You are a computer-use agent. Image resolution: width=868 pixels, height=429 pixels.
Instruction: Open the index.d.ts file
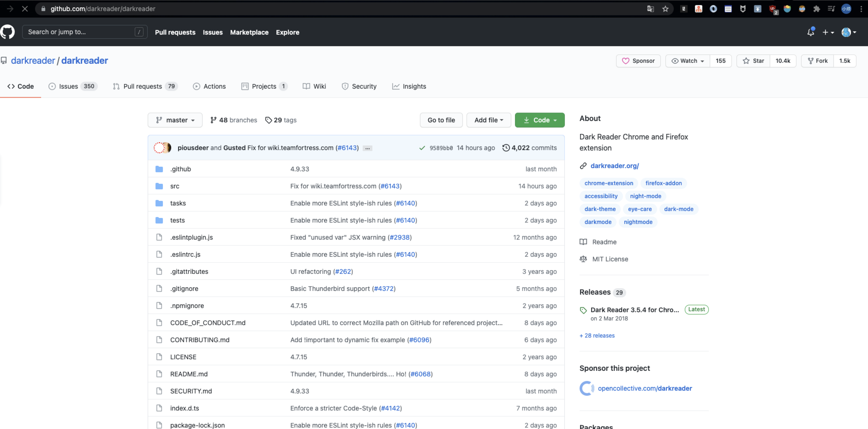185,408
